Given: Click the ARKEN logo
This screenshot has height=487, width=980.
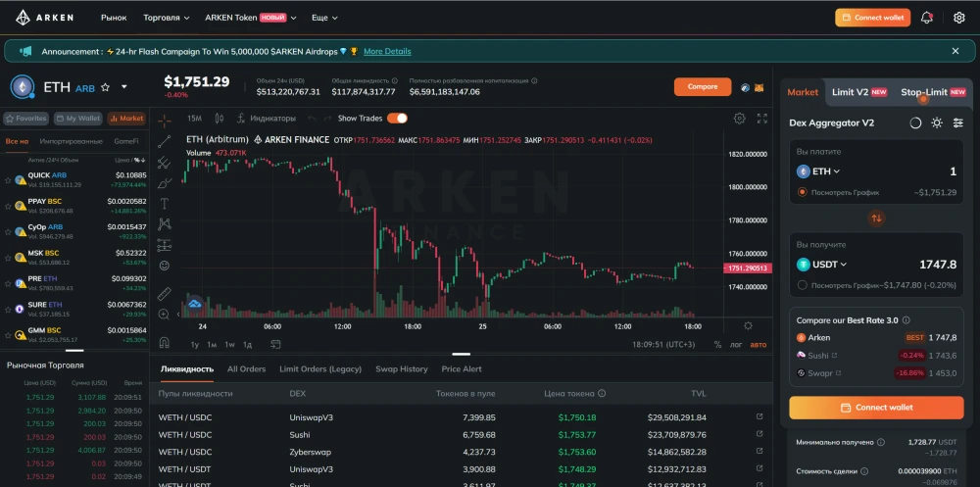Looking at the screenshot, I should tap(44, 18).
